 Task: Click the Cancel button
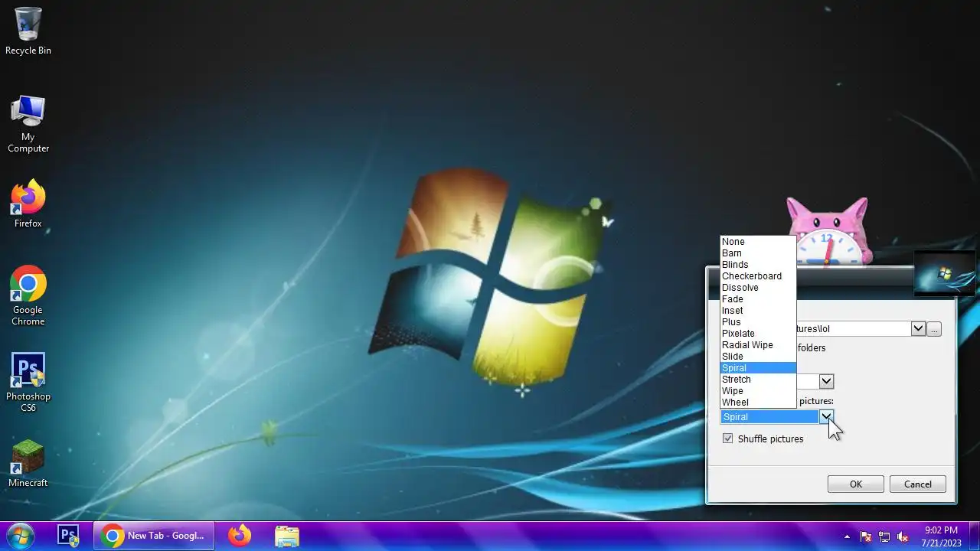(x=918, y=484)
